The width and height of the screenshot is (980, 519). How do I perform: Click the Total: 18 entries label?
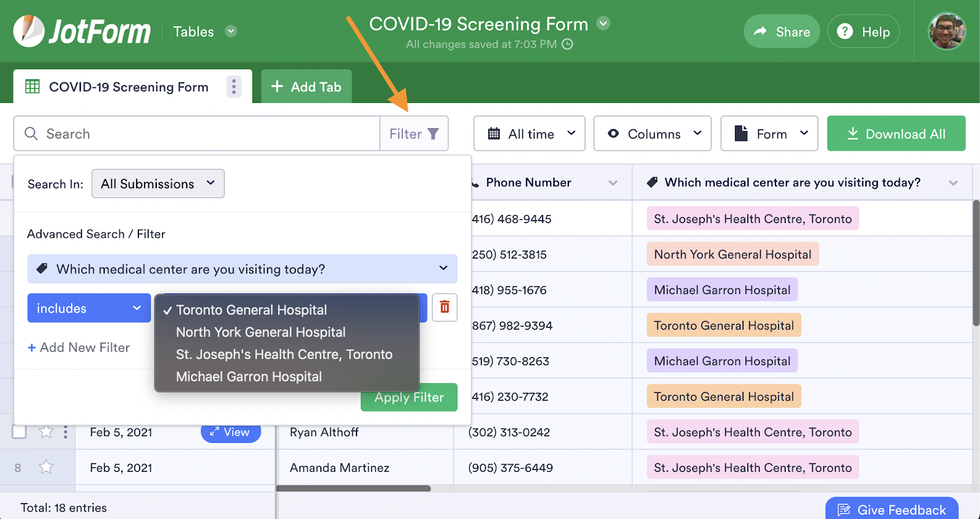click(x=64, y=507)
